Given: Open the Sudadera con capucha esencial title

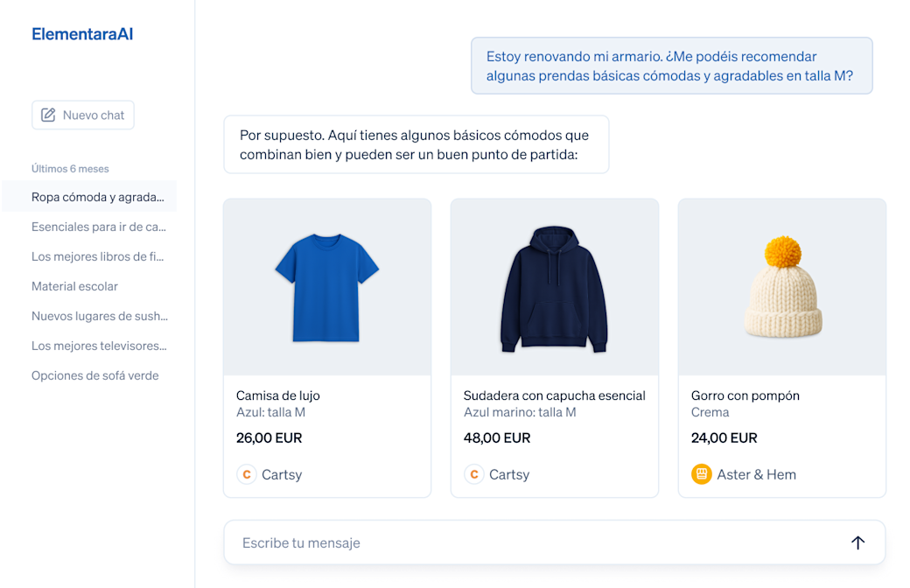Looking at the screenshot, I should (555, 395).
